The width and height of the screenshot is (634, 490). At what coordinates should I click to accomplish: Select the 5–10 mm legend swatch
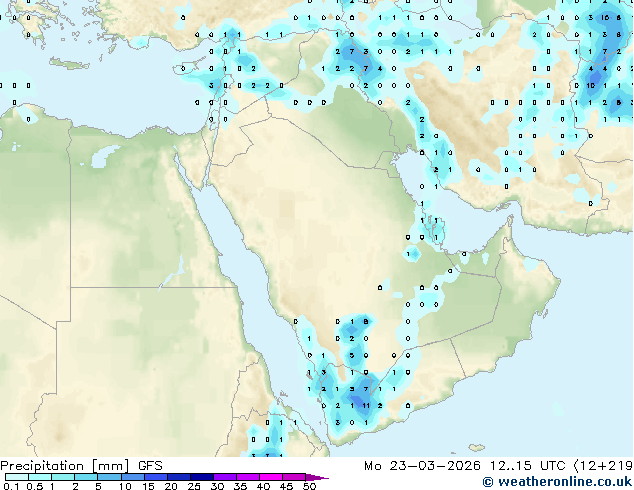point(109,477)
